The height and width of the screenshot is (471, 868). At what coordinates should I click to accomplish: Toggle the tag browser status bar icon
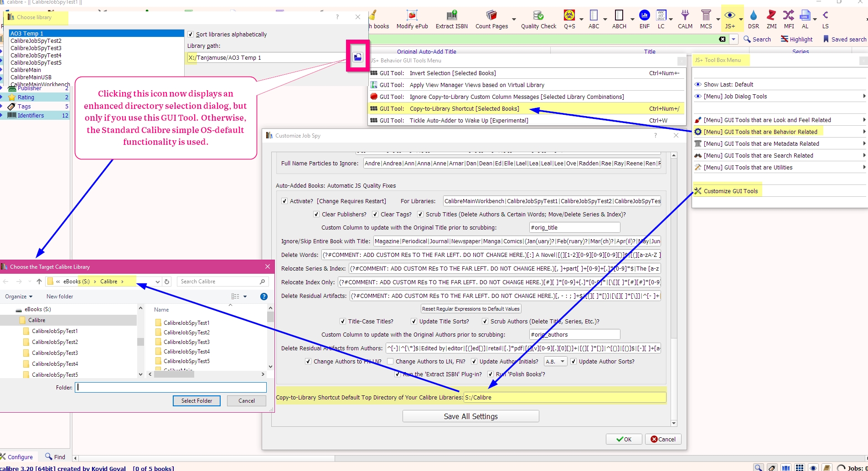(x=772, y=468)
